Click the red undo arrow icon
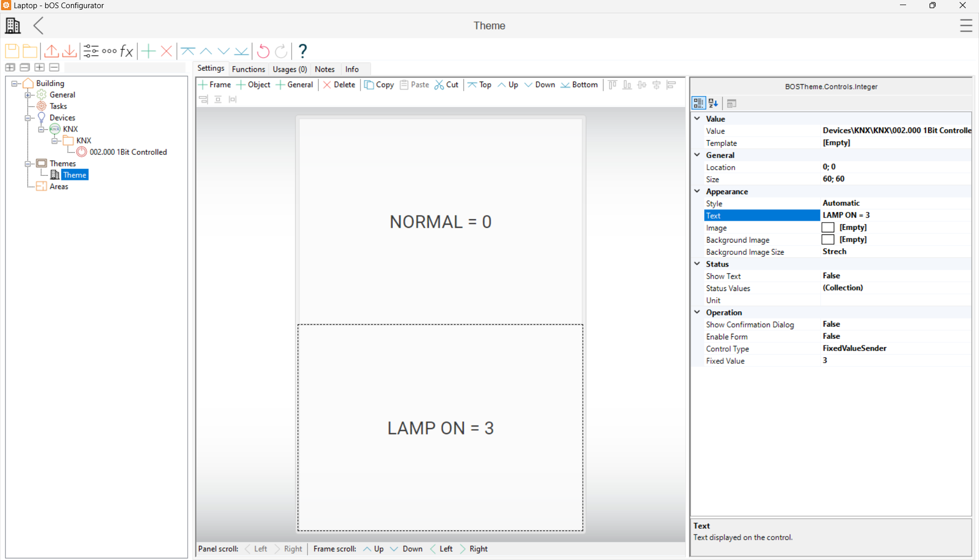This screenshot has height=560, width=979. point(263,51)
